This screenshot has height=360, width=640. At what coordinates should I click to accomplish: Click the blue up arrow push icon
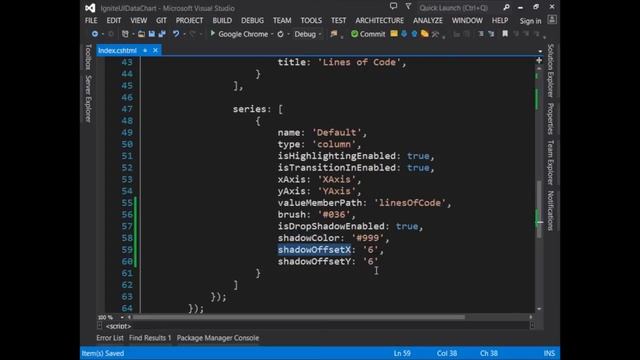coord(414,34)
